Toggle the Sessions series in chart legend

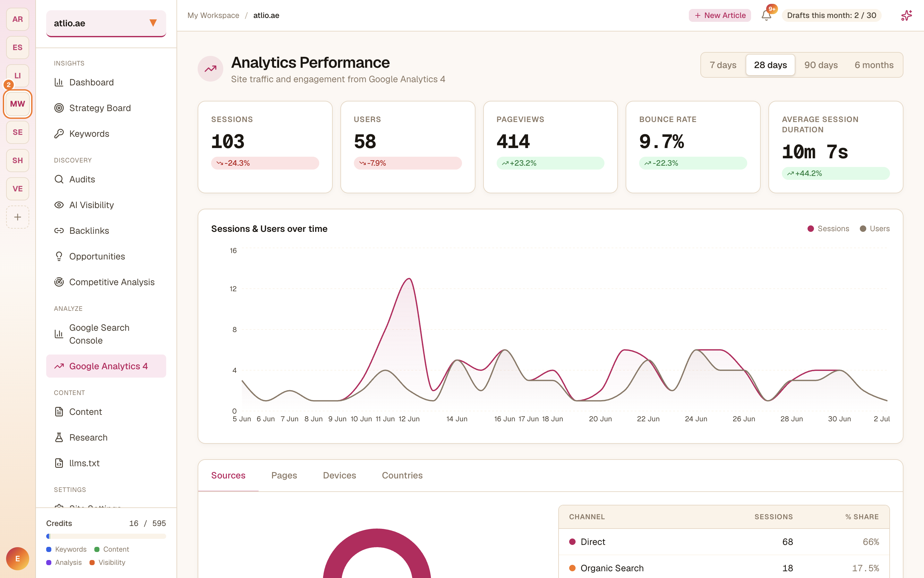pos(828,229)
